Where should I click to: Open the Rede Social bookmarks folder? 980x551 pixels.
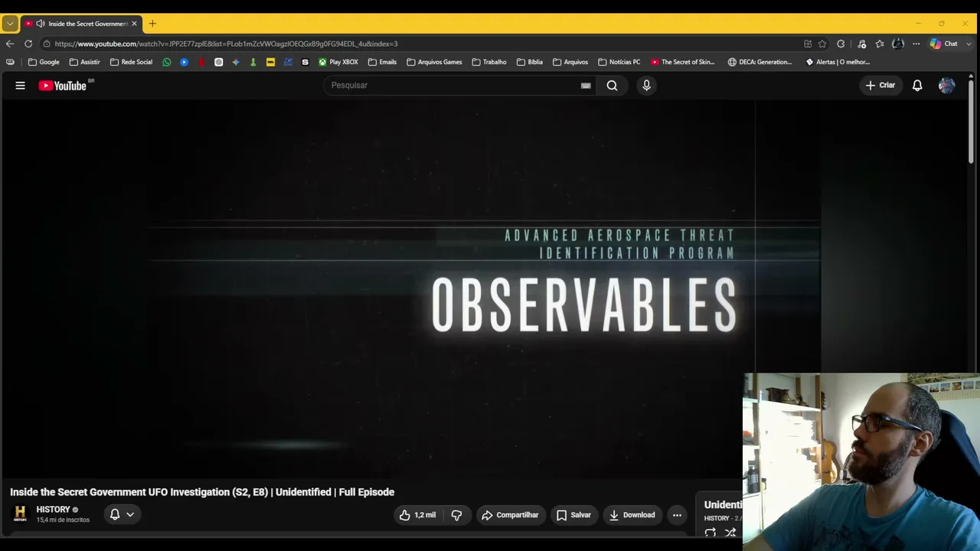coord(131,62)
